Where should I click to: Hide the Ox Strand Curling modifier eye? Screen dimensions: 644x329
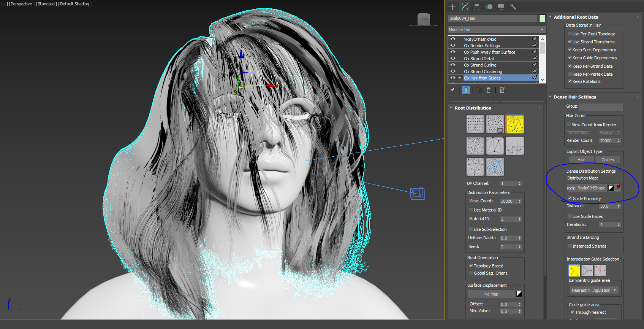[453, 65]
